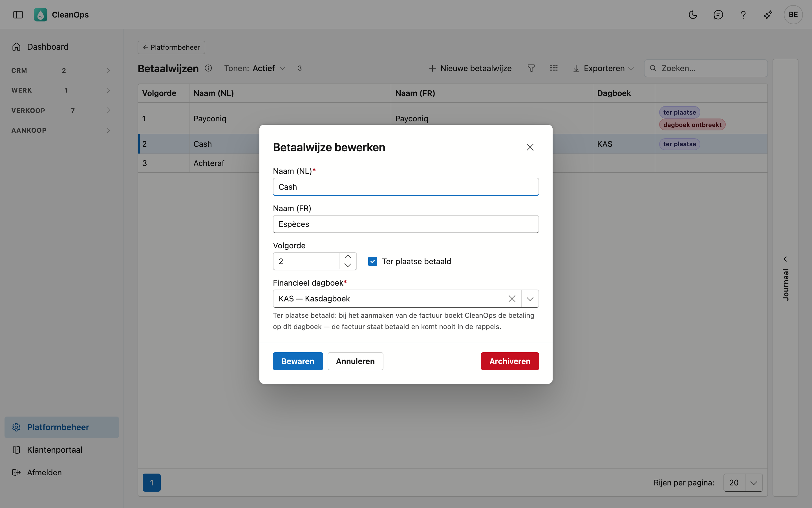Screen dimensions: 812x508
Task: Open the AI sparkle assistant icon
Action: (x=768, y=14)
